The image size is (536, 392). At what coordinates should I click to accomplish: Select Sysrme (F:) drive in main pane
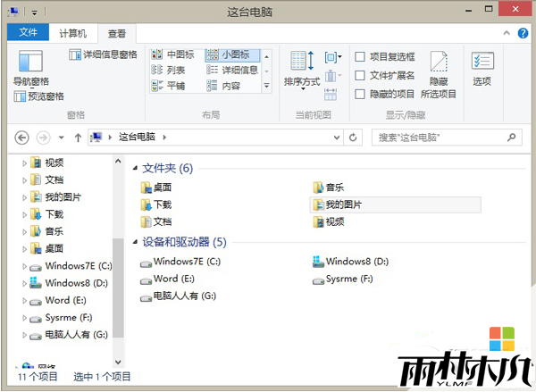343,279
